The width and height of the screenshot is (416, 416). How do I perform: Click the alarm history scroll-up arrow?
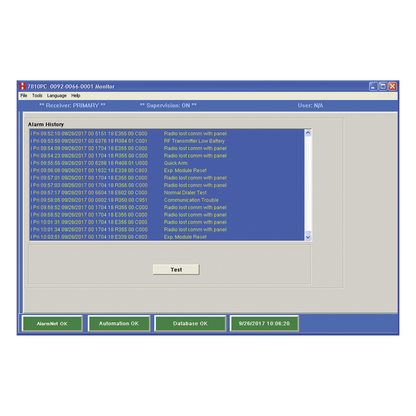coord(308,133)
